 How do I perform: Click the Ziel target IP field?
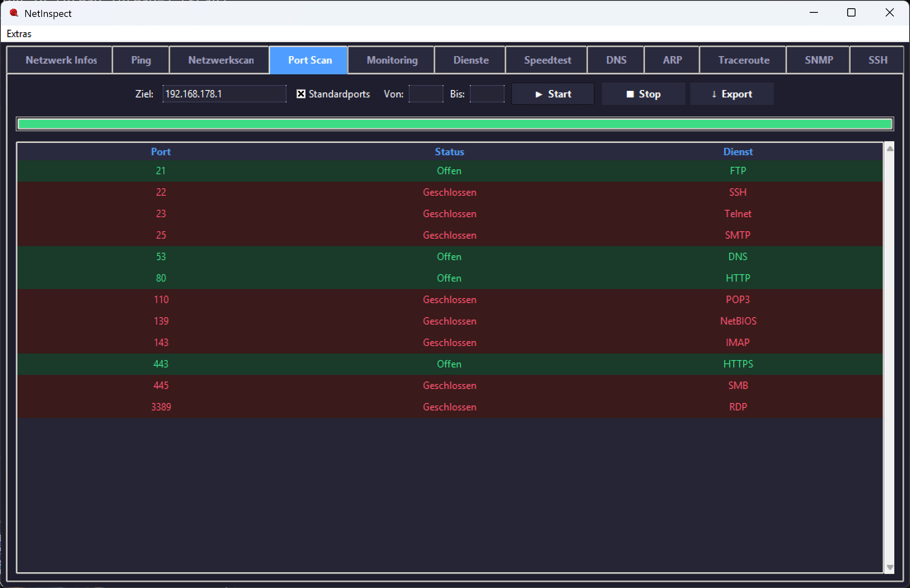[224, 94]
